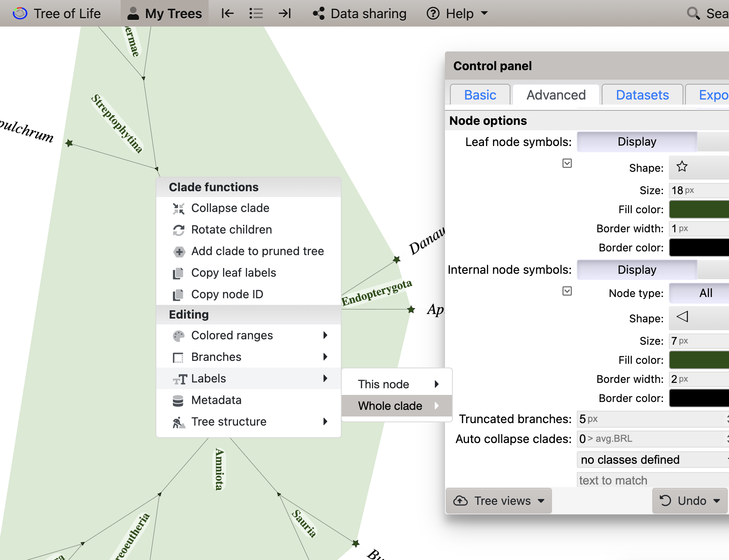Choose Whole clade in Labels submenu
This screenshot has height=560, width=729.
pos(397,406)
